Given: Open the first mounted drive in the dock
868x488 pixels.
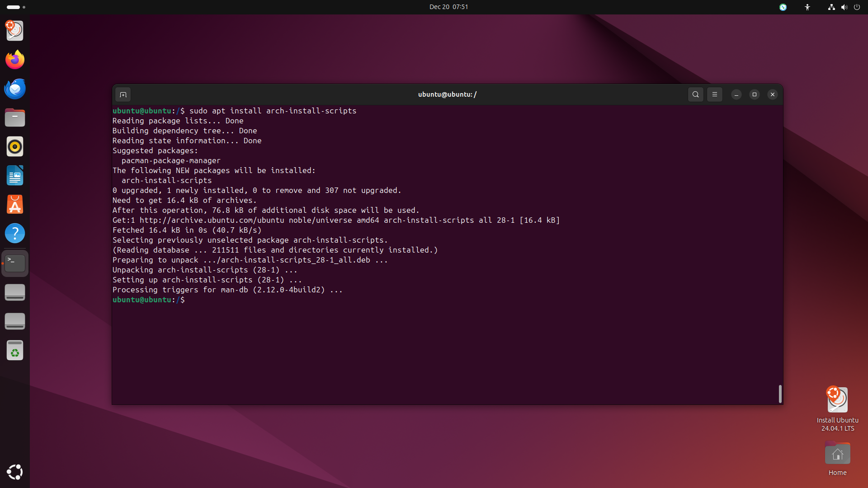Looking at the screenshot, I should pyautogui.click(x=15, y=292).
